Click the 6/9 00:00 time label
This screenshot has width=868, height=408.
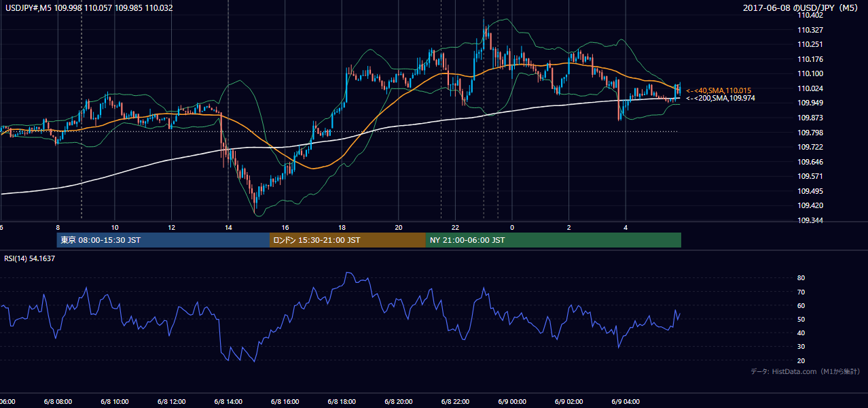512,402
